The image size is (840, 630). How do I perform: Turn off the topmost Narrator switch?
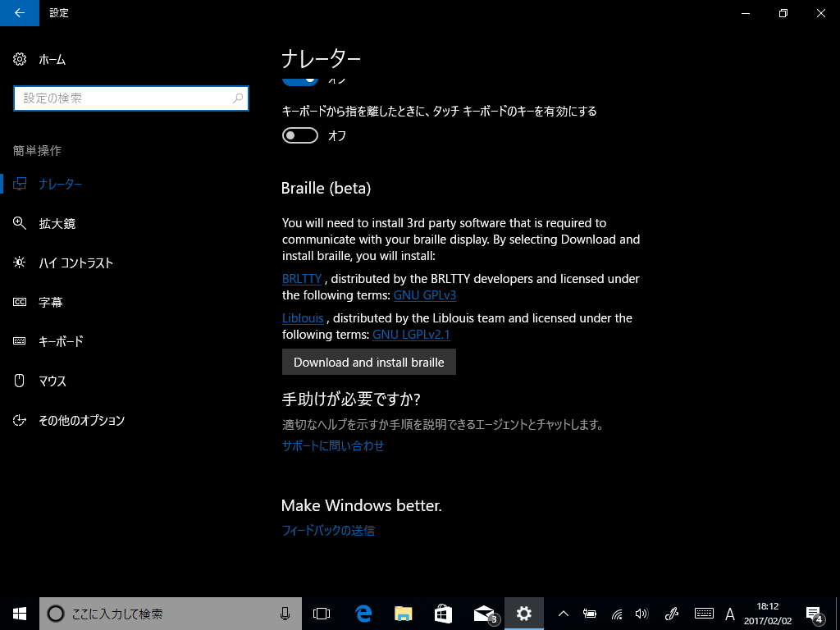point(300,77)
